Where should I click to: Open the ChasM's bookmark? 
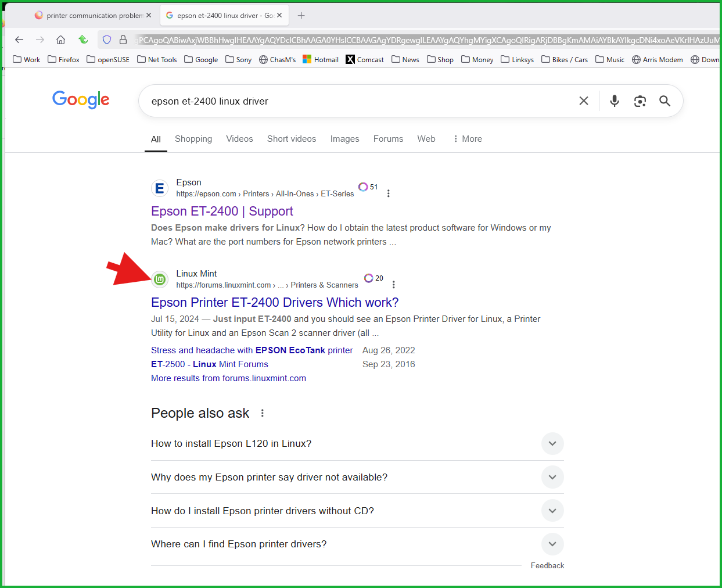278,59
